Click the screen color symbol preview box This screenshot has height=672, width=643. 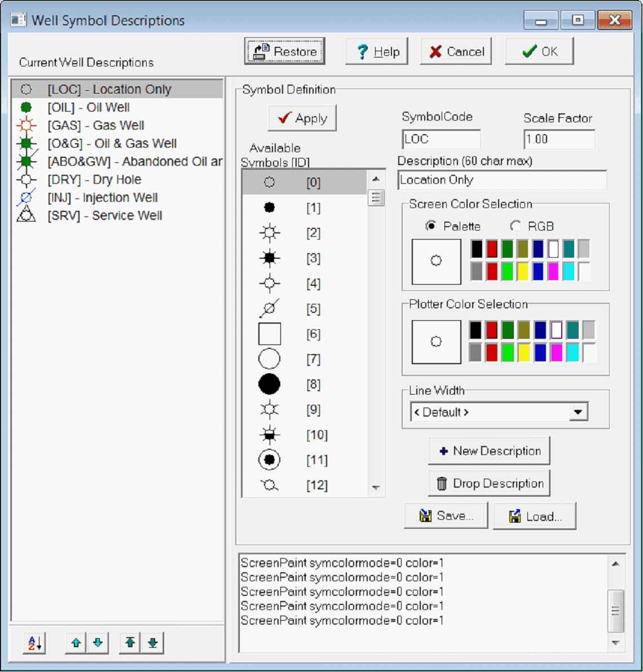click(x=437, y=262)
